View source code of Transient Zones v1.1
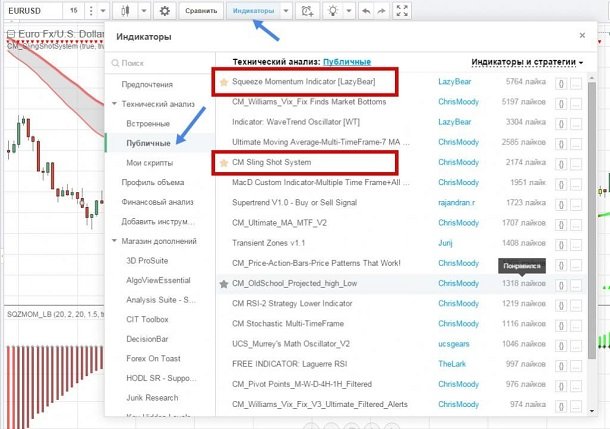 561,245
